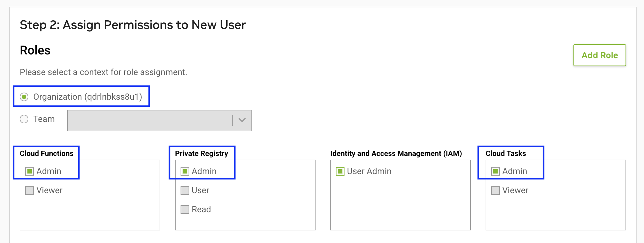The height and width of the screenshot is (243, 644).
Task: Check the User role in Private Registry
Action: pyautogui.click(x=185, y=190)
